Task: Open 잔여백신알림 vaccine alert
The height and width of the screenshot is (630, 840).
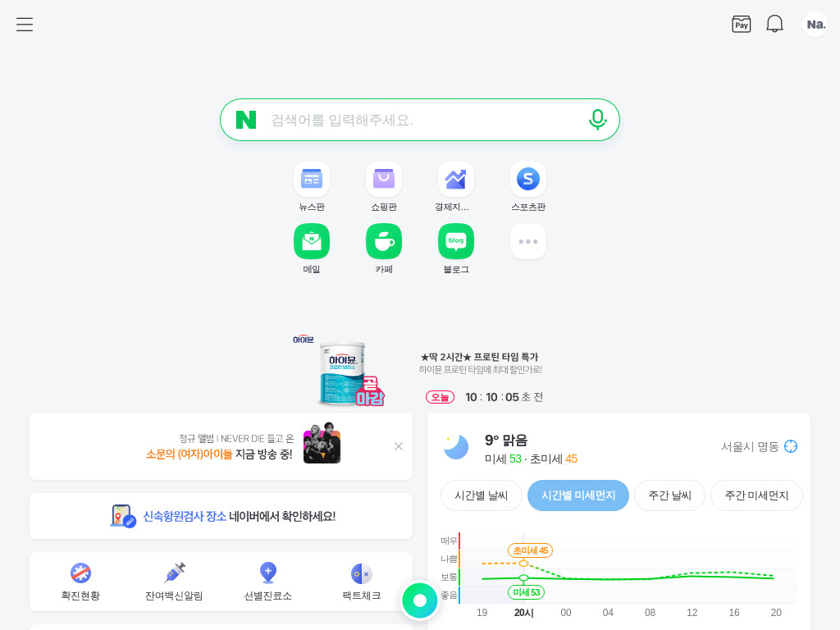Action: tap(174, 582)
